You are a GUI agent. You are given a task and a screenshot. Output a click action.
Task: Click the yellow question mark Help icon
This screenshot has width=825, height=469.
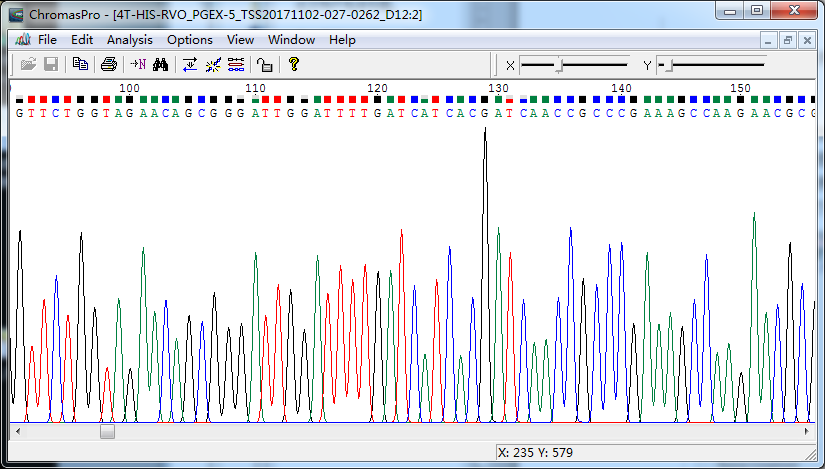click(293, 64)
